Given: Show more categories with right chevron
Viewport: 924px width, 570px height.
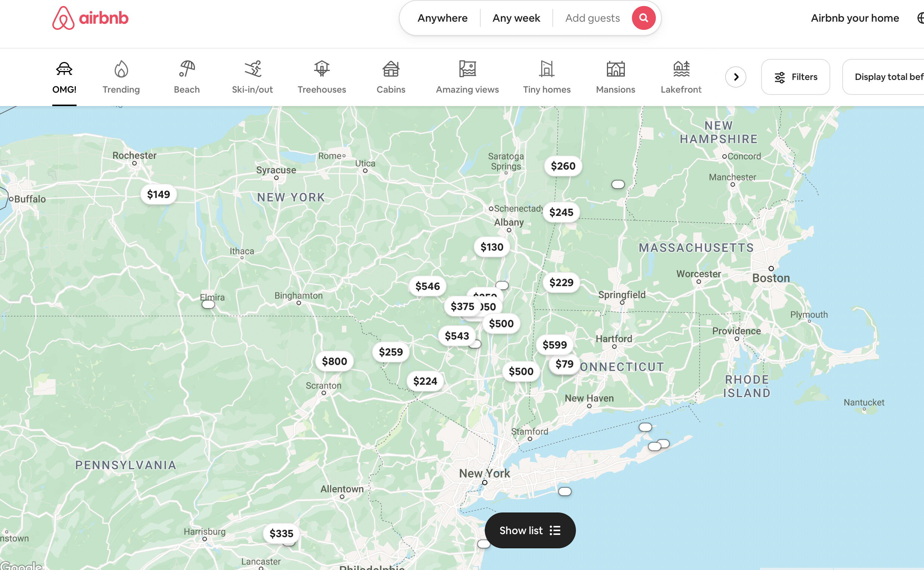Looking at the screenshot, I should 735,77.
